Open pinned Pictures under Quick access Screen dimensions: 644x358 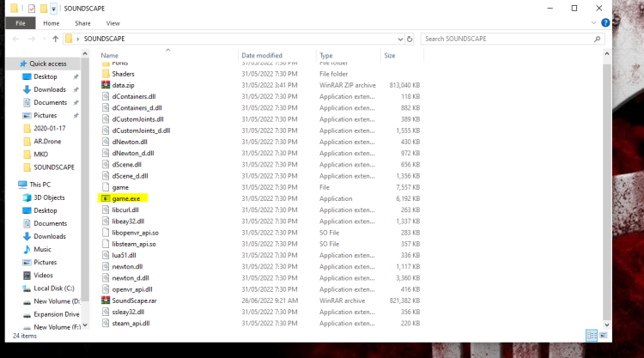pos(46,115)
